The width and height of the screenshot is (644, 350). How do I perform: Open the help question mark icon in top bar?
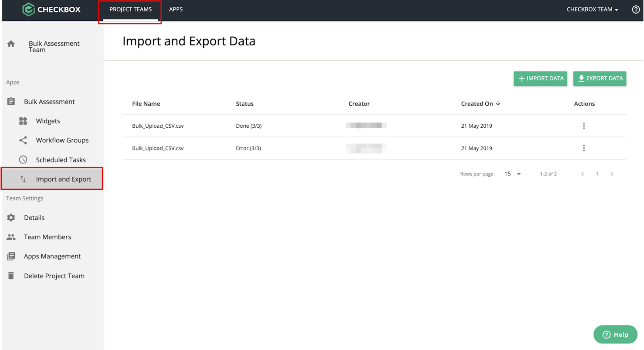(636, 10)
